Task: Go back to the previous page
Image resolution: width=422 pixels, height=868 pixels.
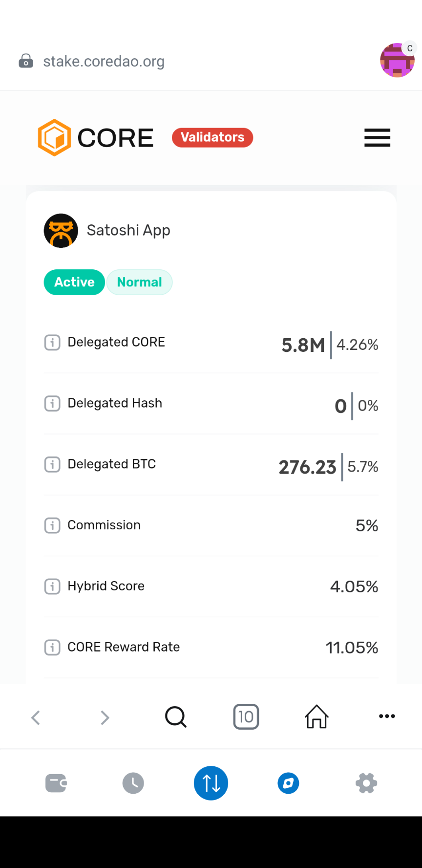Action: [36, 717]
